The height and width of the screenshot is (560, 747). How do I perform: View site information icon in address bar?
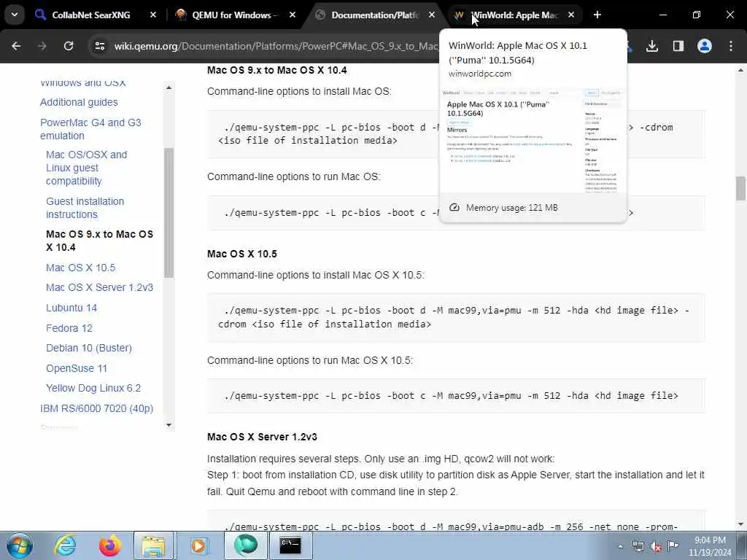(x=99, y=46)
